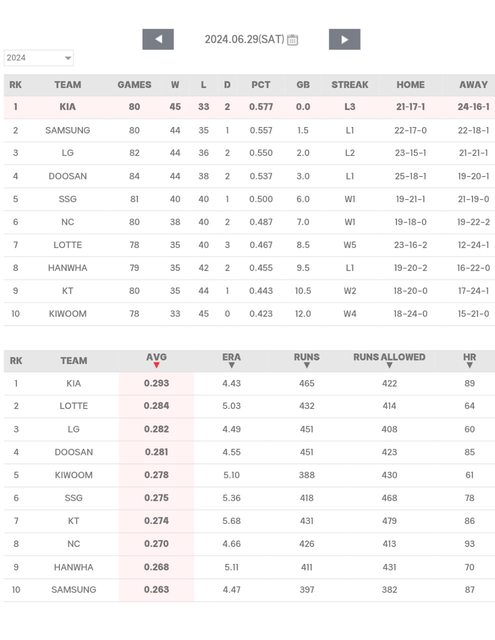Select HANWHA in the team stats table
The image size is (495, 640).
[x=73, y=567]
